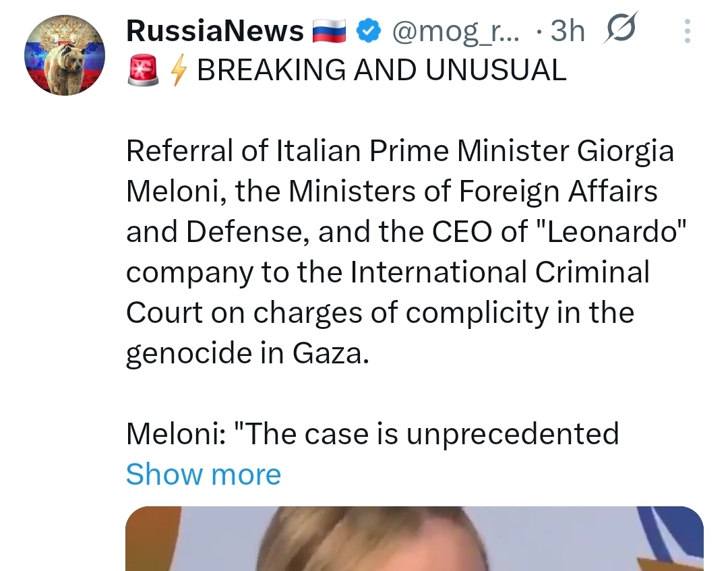Click the line "genocide in Gaza."

(247, 353)
